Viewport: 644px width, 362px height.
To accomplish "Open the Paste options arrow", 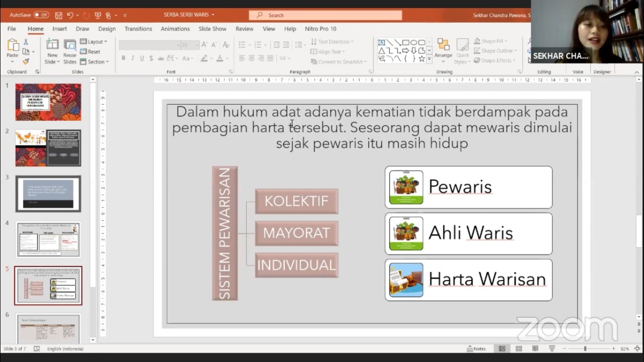I will 13,61.
